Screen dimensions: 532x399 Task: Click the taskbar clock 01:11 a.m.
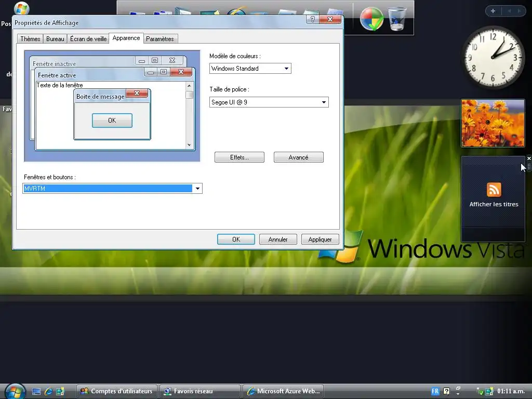pos(511,391)
